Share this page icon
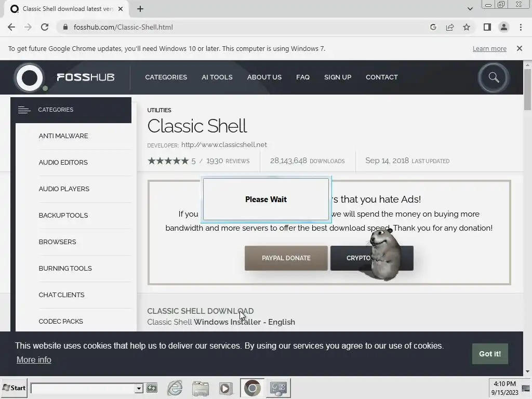The width and height of the screenshot is (532, 399). pos(450,27)
